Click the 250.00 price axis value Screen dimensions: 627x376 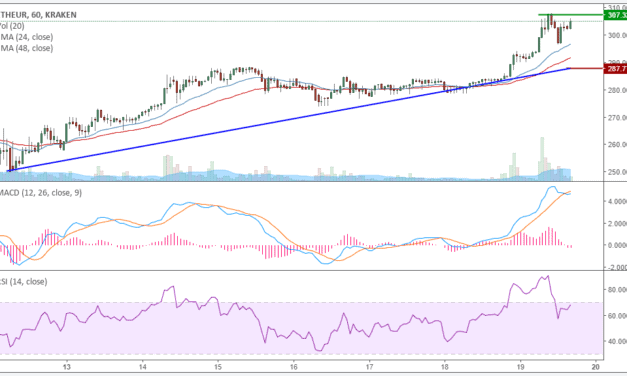click(617, 172)
